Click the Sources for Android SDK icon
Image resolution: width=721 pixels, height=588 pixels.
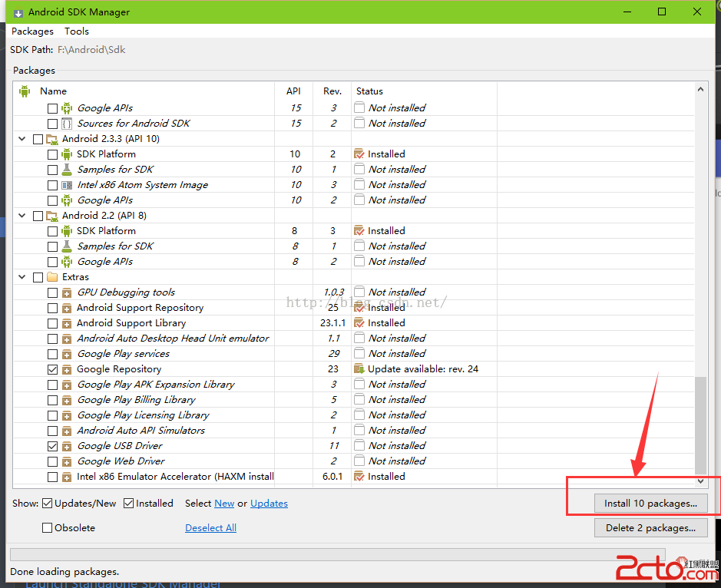pos(67,124)
